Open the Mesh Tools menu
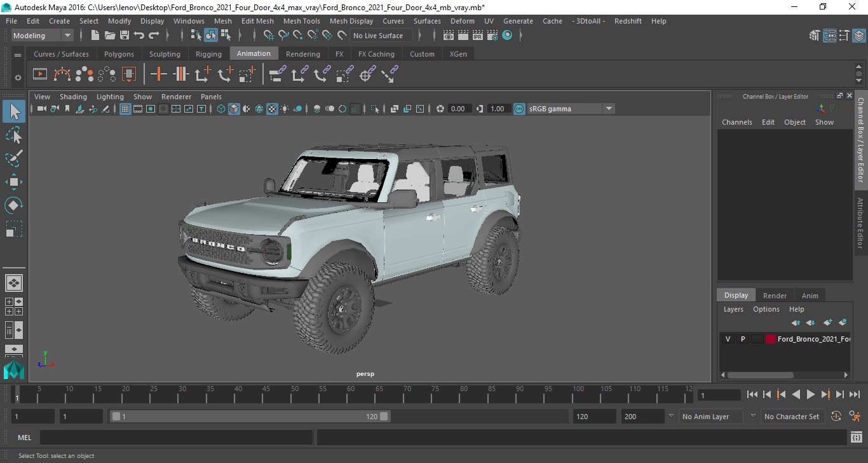 tap(302, 21)
